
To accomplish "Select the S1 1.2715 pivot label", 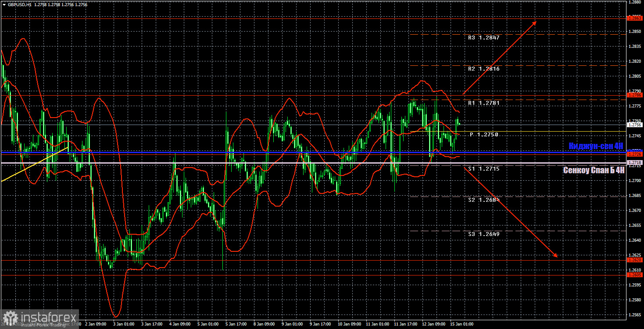I will 483,168.
